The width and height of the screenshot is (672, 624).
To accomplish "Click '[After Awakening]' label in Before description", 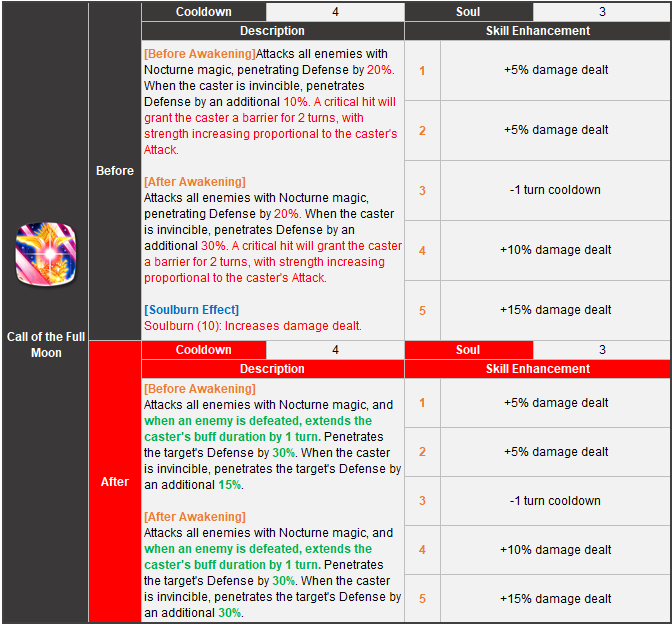I will (195, 182).
